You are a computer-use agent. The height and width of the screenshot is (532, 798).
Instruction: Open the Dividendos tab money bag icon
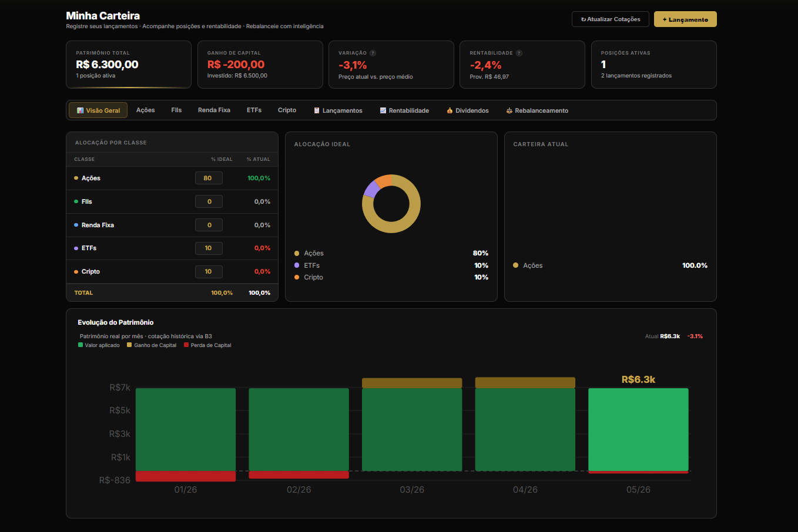(x=450, y=110)
